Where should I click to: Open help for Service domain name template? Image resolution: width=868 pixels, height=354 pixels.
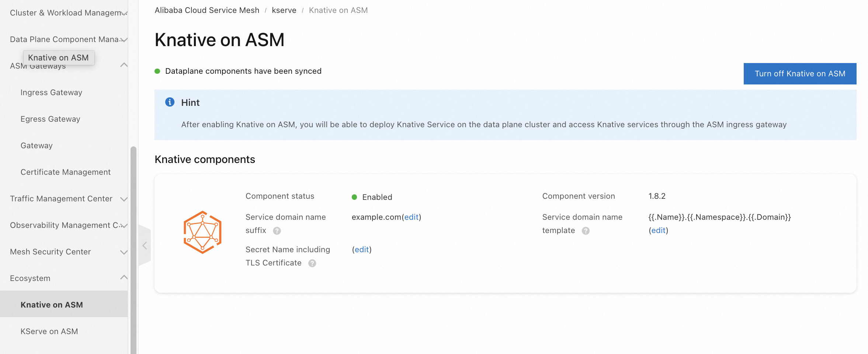(x=586, y=231)
